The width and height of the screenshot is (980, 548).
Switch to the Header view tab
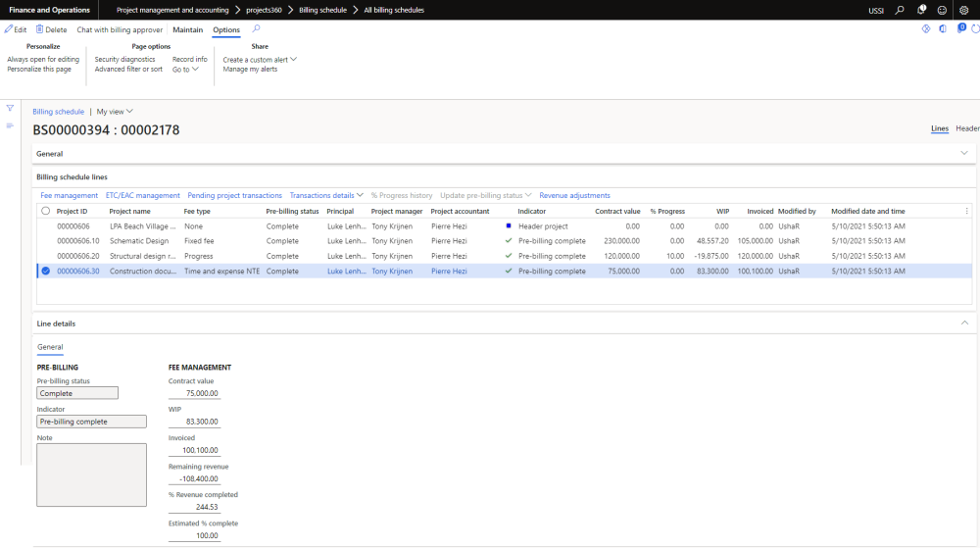967,128
